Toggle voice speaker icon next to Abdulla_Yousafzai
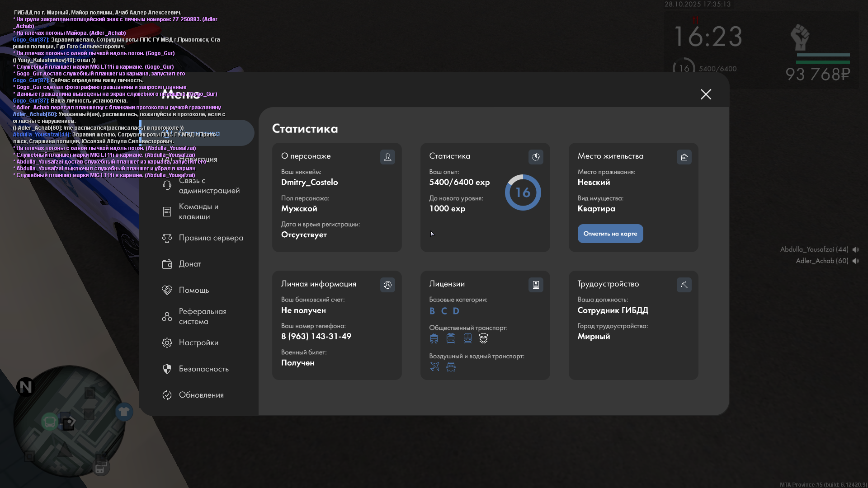Image resolution: width=868 pixels, height=488 pixels. [x=856, y=249]
